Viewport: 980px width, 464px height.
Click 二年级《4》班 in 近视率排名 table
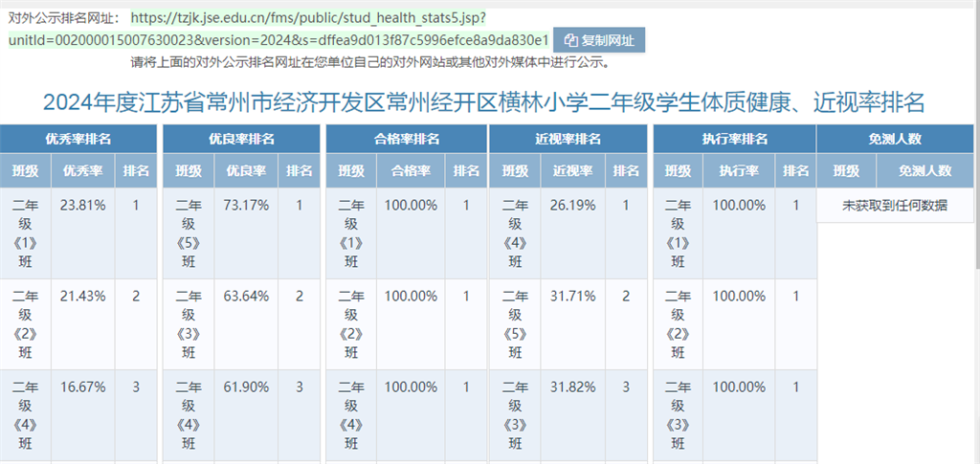[x=515, y=233]
